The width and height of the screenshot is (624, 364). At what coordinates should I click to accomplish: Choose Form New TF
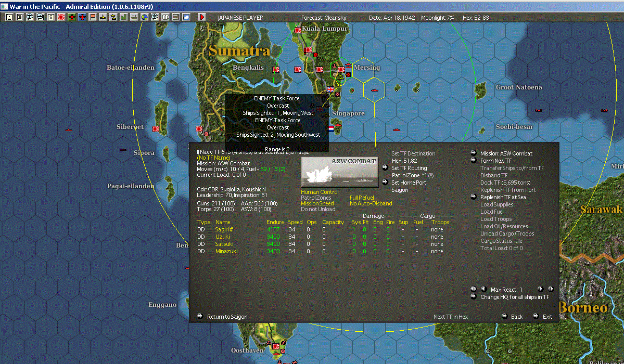(496, 161)
